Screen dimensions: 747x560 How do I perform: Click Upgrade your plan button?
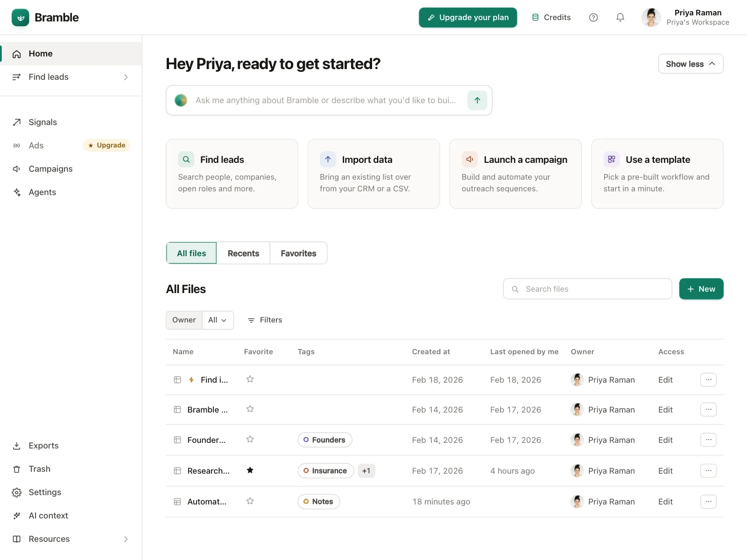468,17
